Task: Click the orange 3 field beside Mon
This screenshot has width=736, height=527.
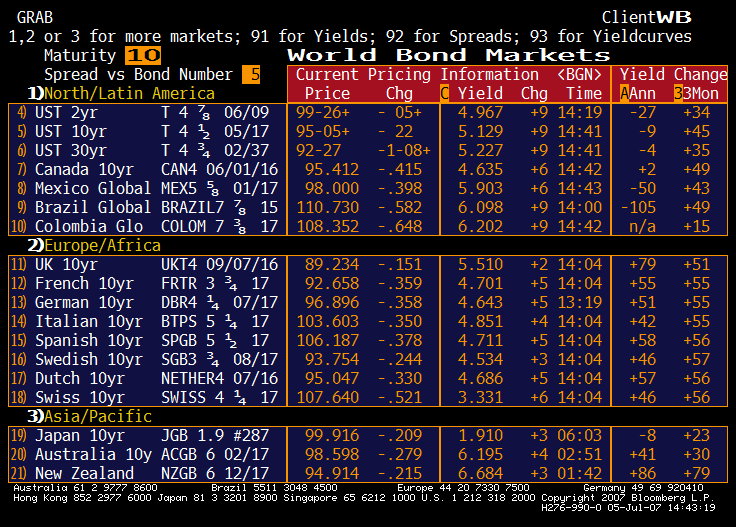Action: coord(678,93)
